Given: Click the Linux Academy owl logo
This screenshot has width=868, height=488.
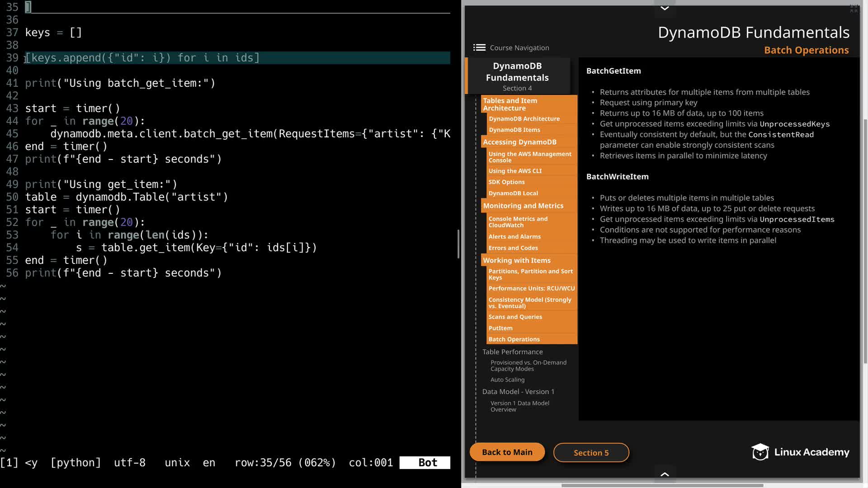Looking at the screenshot, I should pyautogui.click(x=760, y=452).
